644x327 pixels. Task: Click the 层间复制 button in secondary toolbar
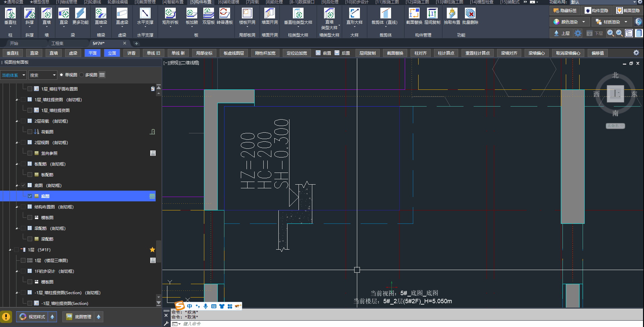pyautogui.click(x=367, y=53)
